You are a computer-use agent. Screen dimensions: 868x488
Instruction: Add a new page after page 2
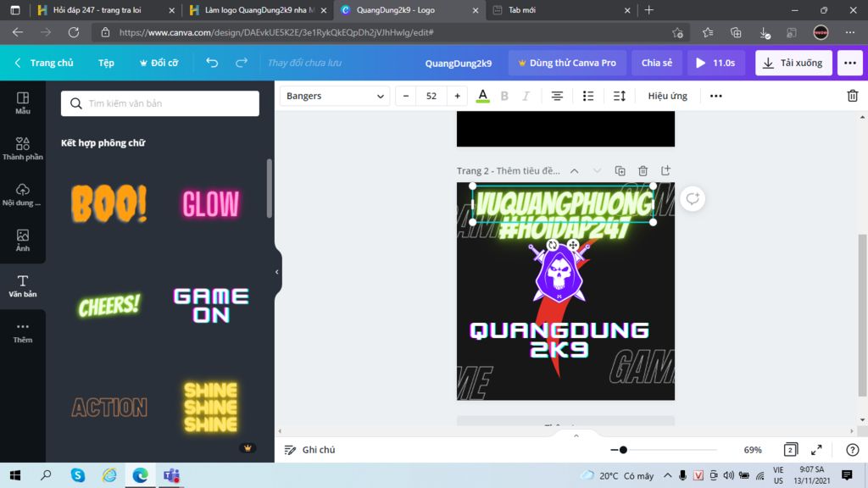665,170
